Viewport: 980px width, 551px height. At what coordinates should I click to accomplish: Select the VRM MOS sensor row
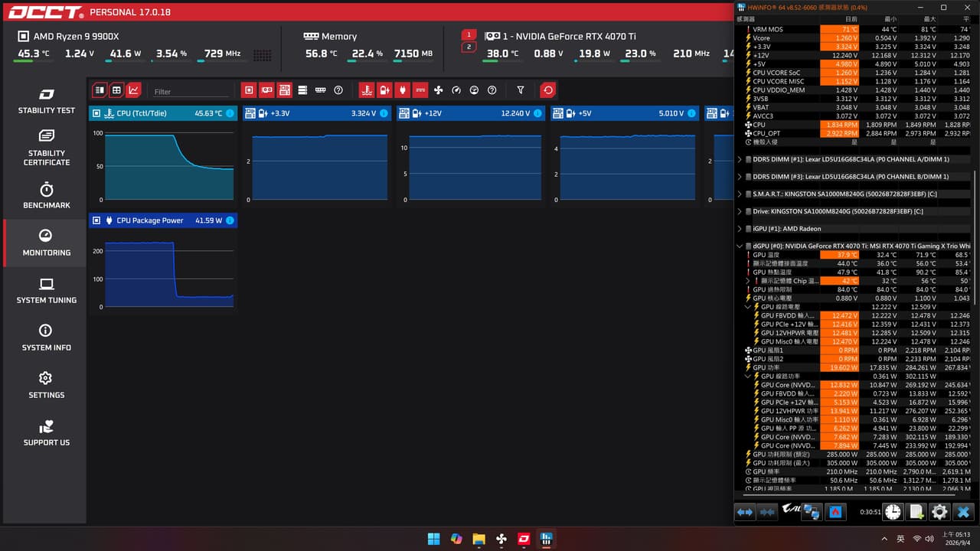pyautogui.click(x=853, y=29)
